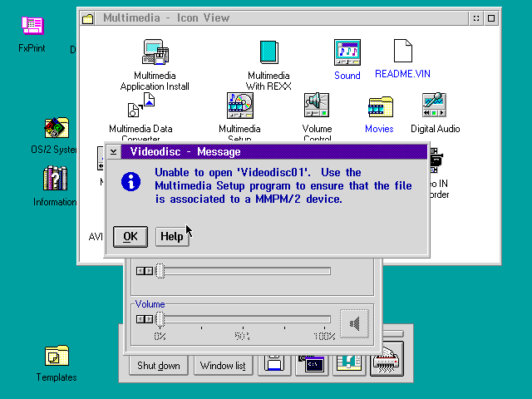
Task: Select the Sound icon in Multimedia folder
Action: click(x=347, y=52)
